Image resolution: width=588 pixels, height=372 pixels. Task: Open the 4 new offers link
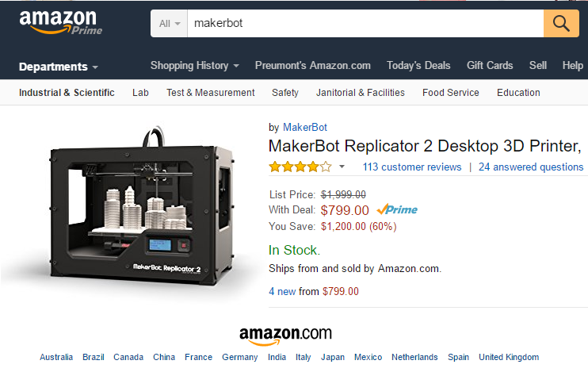coord(282,291)
